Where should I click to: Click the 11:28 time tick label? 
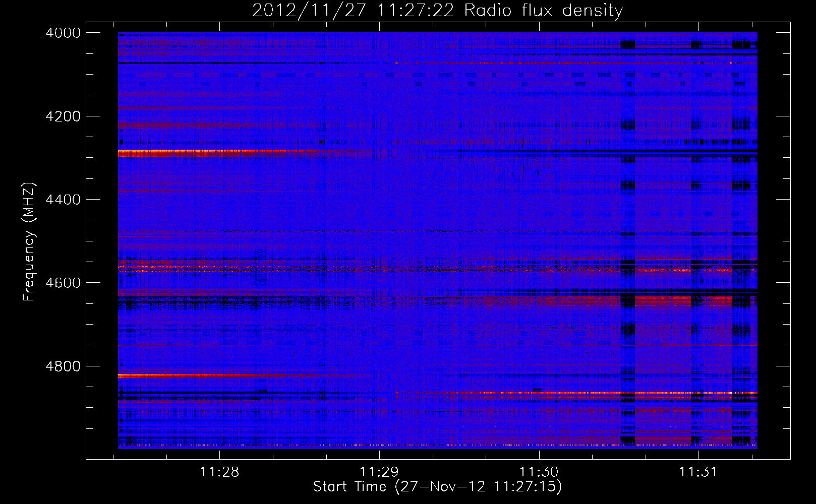coord(219,472)
